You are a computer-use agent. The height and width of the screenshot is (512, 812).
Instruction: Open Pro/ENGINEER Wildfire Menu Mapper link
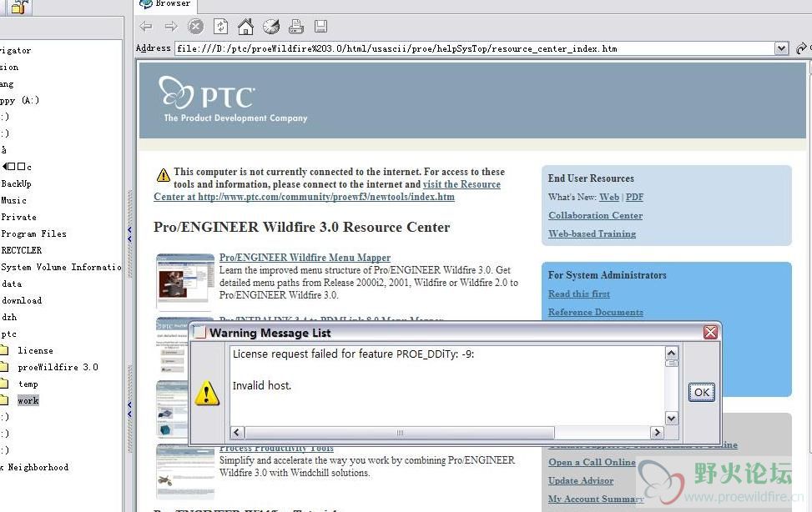point(305,258)
